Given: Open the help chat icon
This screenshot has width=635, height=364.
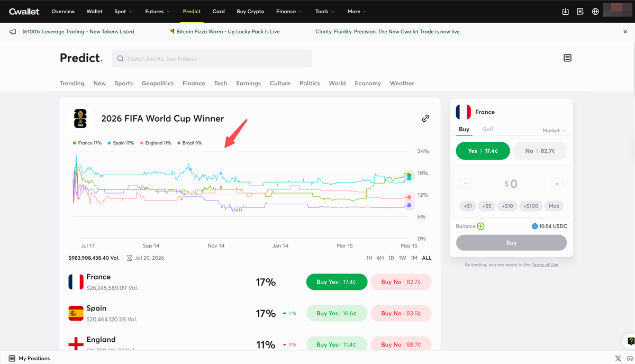Looking at the screenshot, I should coord(630,341).
